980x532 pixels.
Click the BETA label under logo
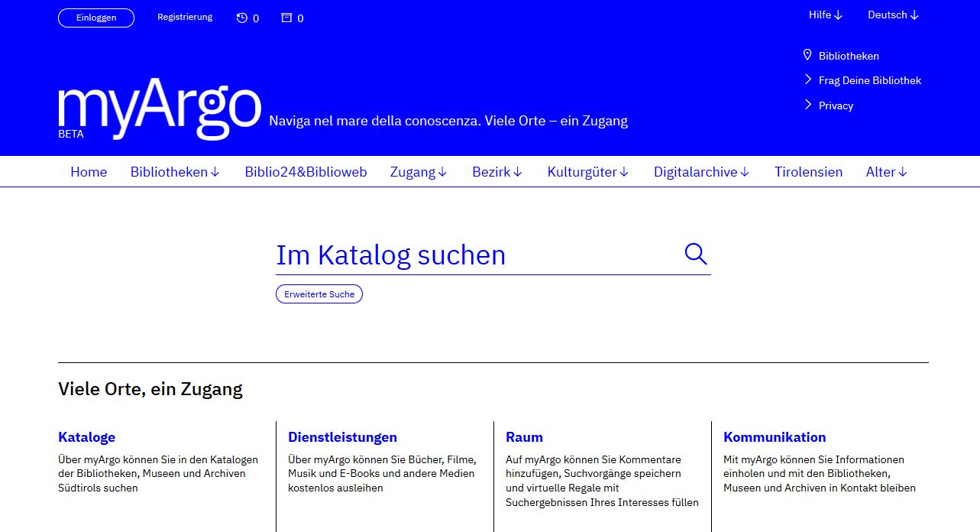[x=71, y=133]
